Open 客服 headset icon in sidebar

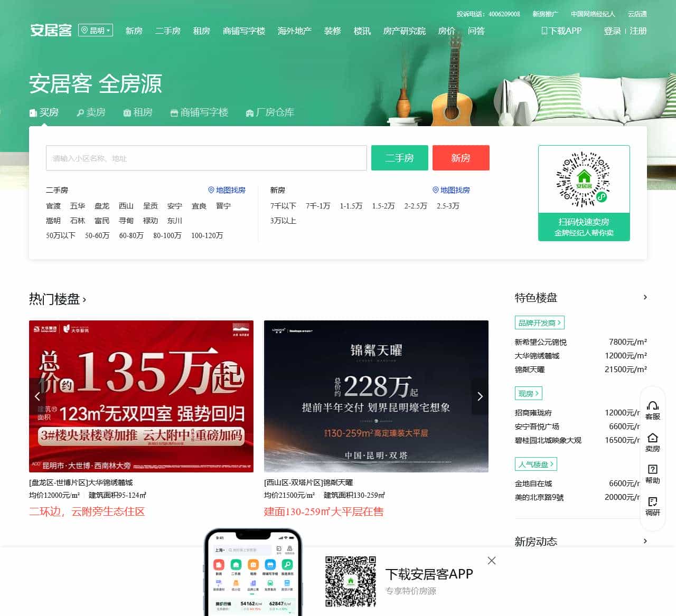(x=653, y=411)
